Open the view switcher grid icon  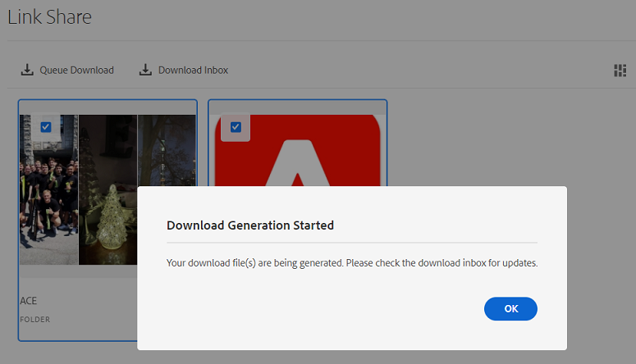click(620, 71)
